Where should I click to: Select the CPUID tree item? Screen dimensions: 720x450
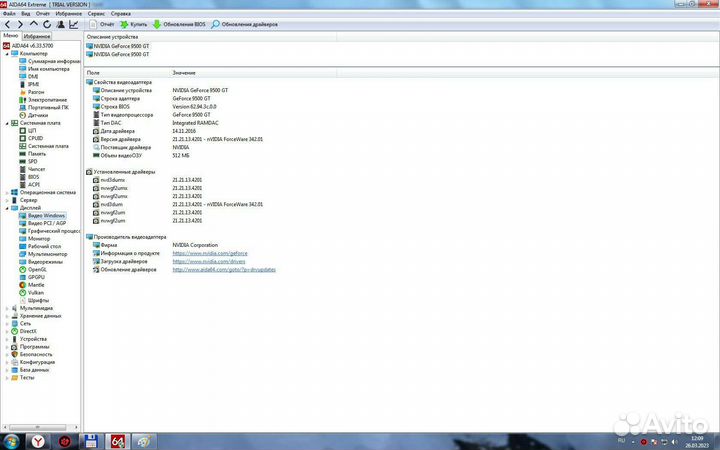point(31,138)
